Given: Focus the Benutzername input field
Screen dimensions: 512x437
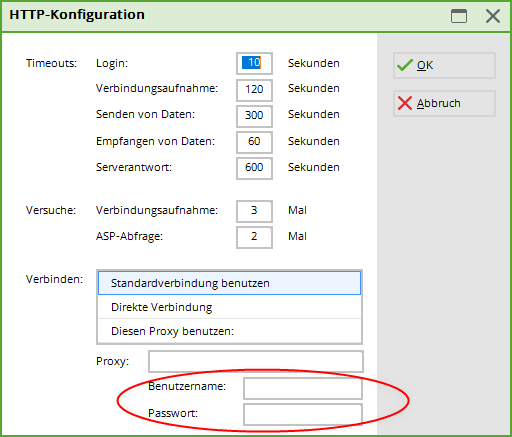Looking at the screenshot, I should [x=303, y=388].
